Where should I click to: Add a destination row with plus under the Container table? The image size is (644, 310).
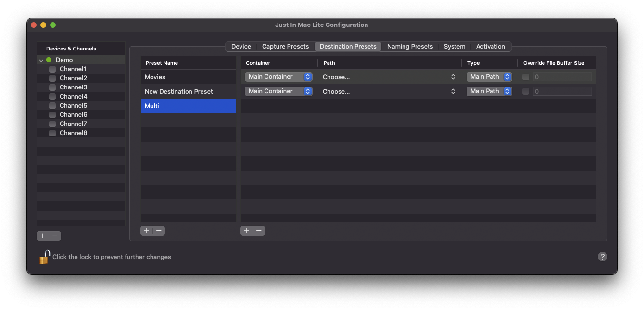(247, 231)
